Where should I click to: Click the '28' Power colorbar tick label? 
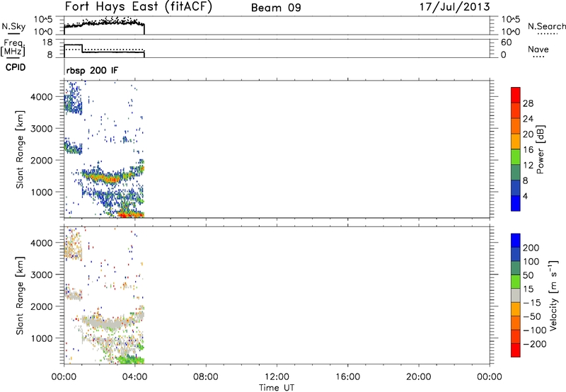click(528, 103)
